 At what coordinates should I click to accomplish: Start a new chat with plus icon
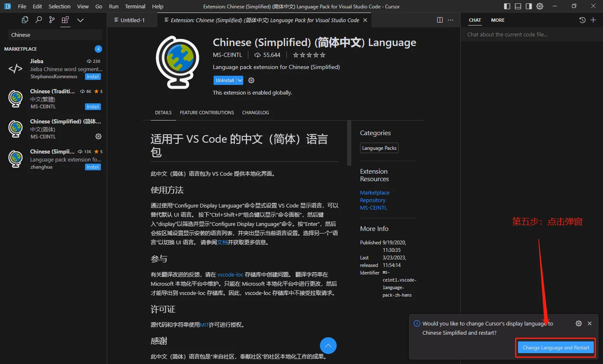[593, 20]
